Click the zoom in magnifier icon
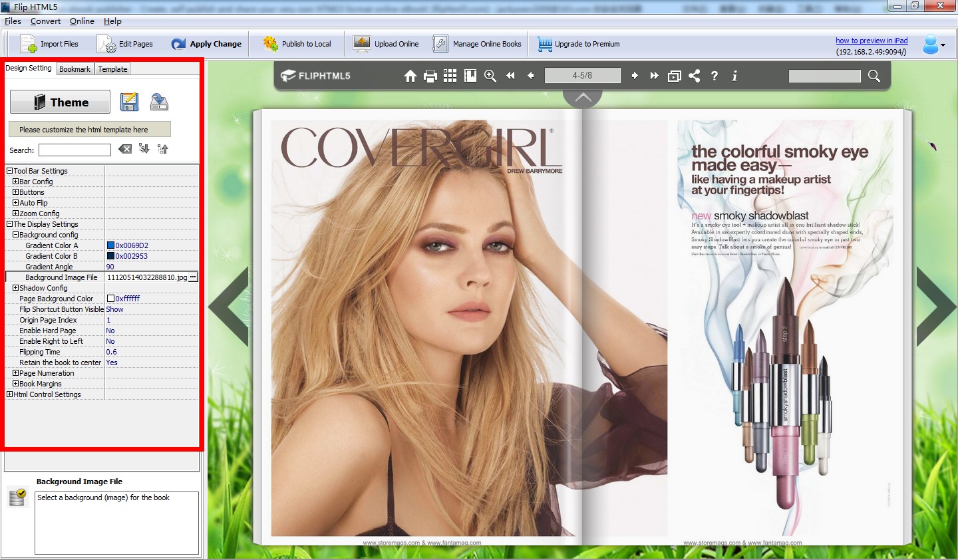The height and width of the screenshot is (560, 958). [490, 76]
